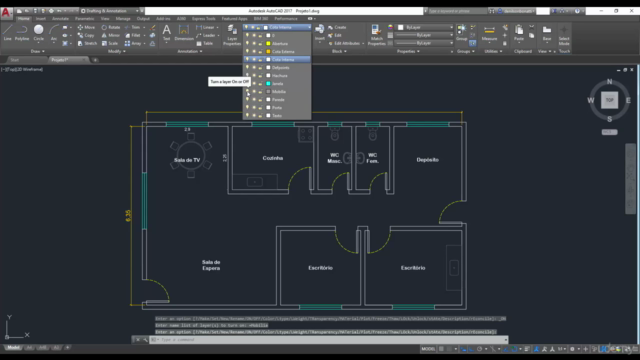Viewport: 640px width, 360px height.
Task: Click the Match Properties tool
Action: pos(376,35)
